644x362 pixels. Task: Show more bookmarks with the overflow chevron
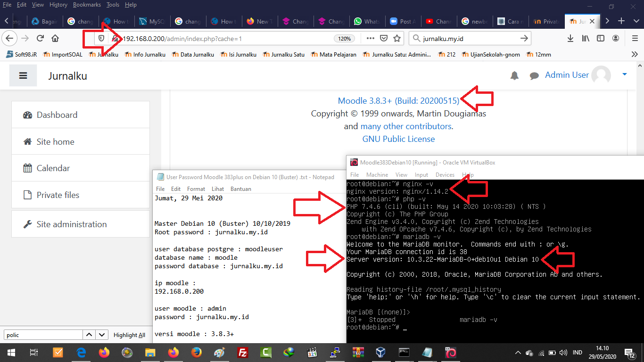click(634, 54)
